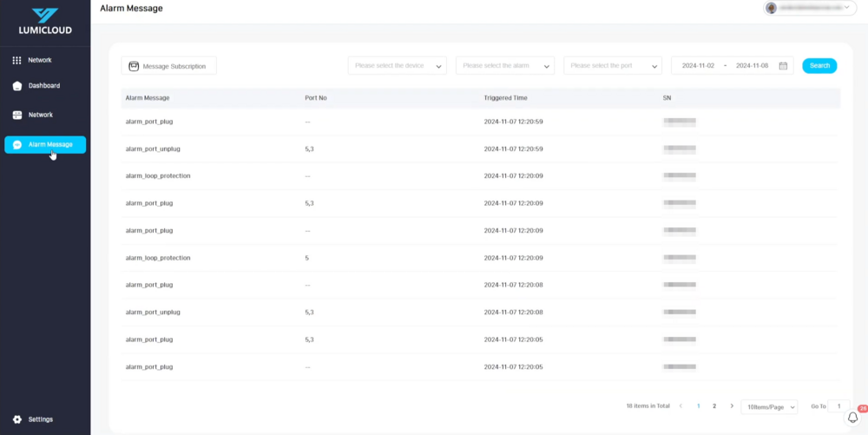
Task: Expand the 'Please select the alarm' dropdown
Action: point(504,66)
